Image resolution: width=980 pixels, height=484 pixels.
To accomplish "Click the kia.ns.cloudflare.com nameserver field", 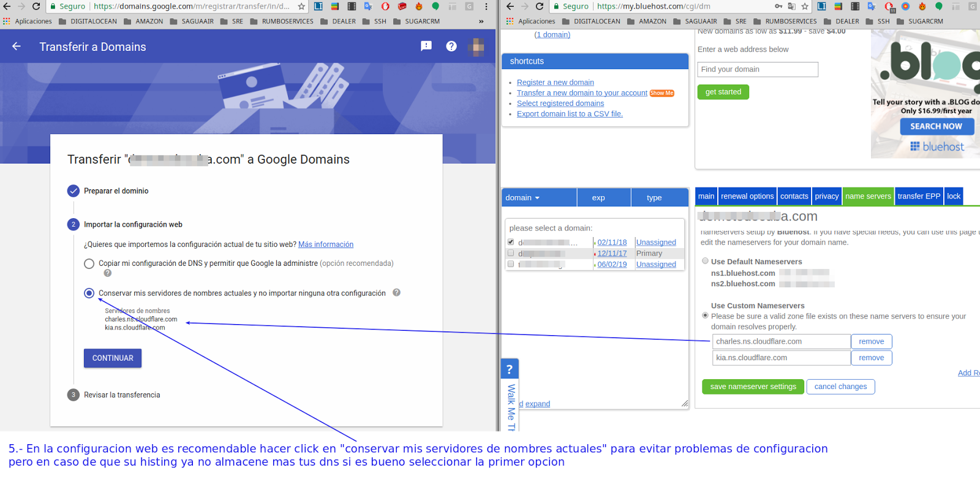I will click(782, 358).
